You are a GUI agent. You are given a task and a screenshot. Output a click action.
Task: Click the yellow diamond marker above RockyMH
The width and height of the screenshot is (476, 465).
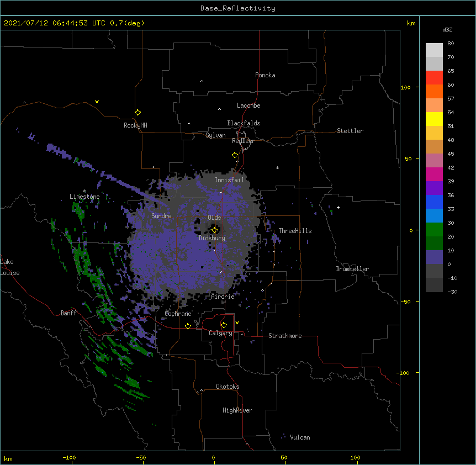coord(137,113)
